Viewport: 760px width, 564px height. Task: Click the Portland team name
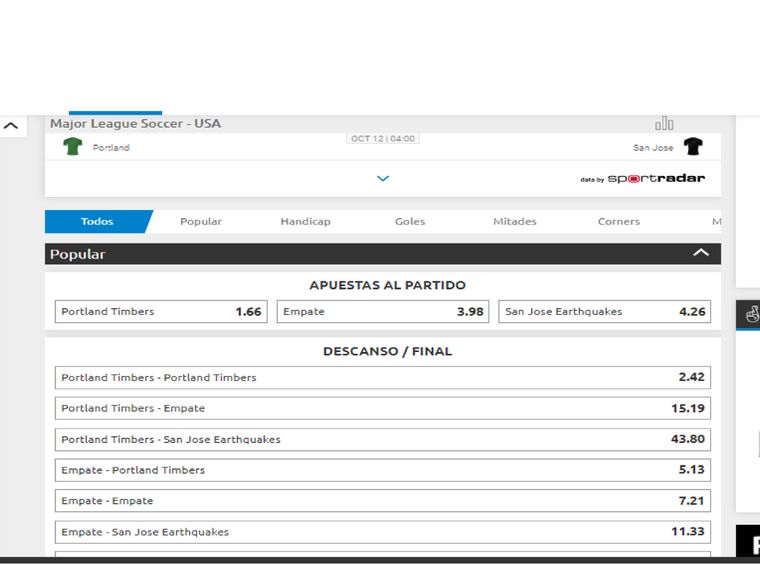click(x=111, y=148)
